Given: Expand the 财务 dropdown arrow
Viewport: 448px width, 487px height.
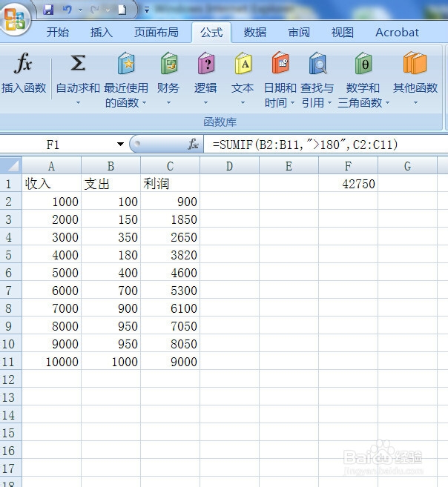Looking at the screenshot, I should pyautogui.click(x=168, y=102).
